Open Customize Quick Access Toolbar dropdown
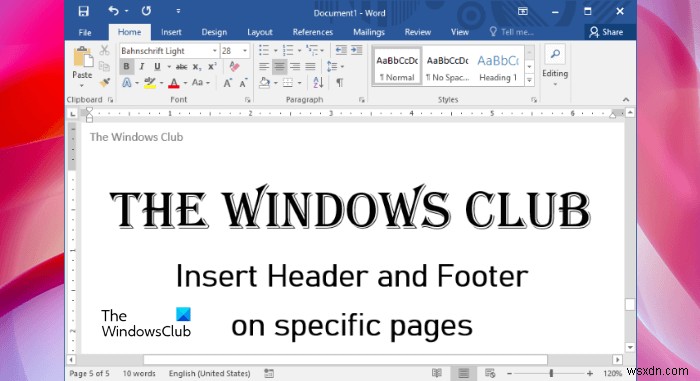Viewport: 700px width, 381px height. (x=178, y=11)
